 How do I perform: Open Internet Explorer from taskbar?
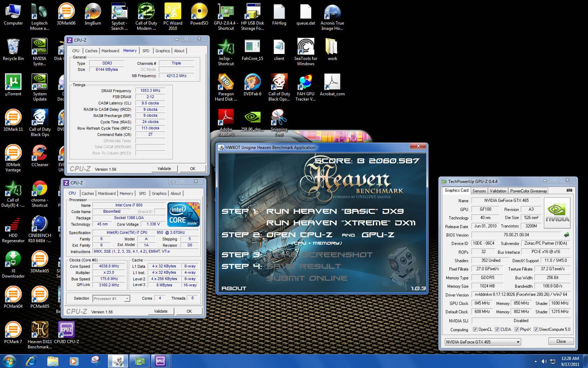[x=31, y=361]
